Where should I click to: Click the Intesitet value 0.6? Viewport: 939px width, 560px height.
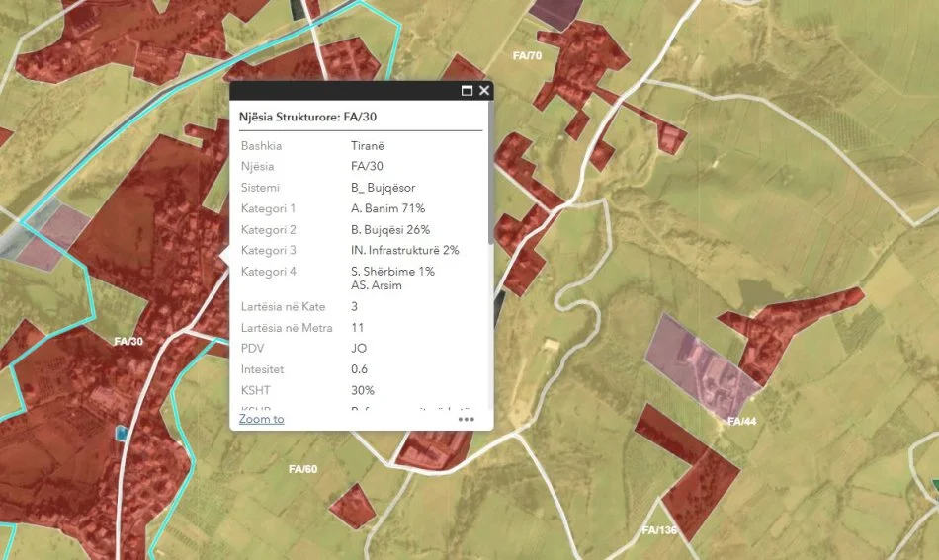(360, 369)
